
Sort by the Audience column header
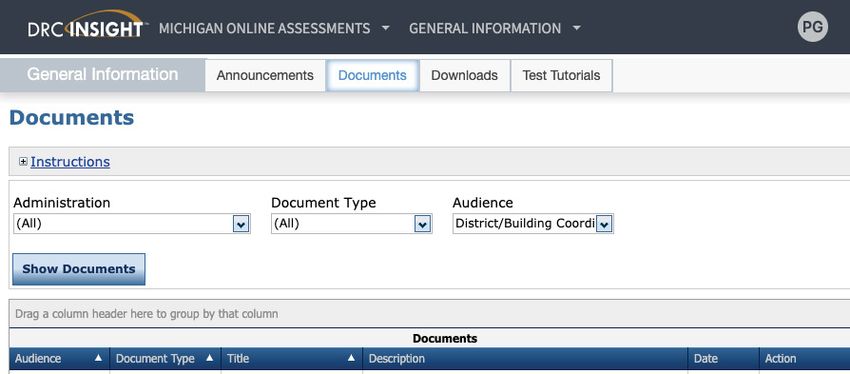[x=59, y=358]
